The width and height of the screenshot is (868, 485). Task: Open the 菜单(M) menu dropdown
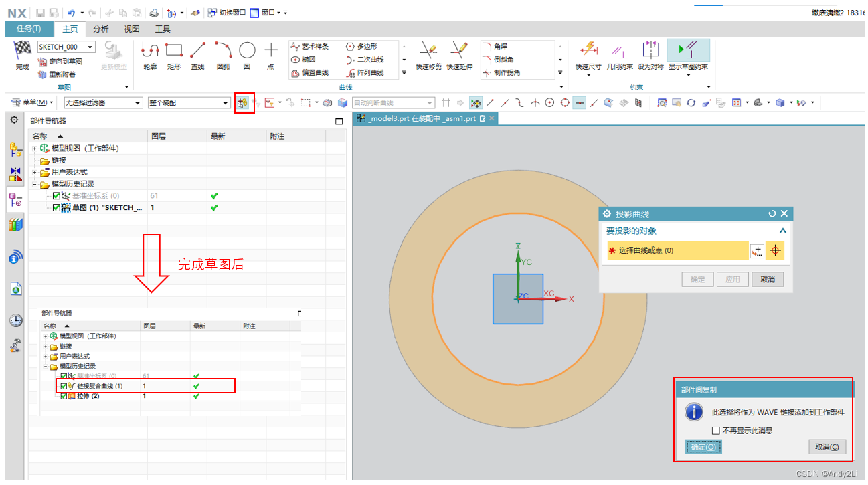point(33,102)
